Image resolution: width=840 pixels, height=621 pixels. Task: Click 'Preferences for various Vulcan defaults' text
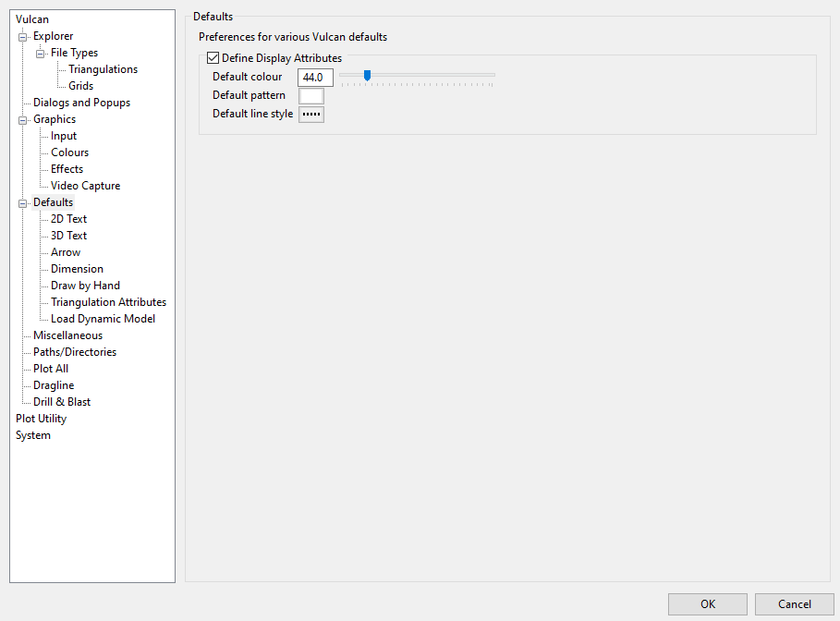click(293, 37)
